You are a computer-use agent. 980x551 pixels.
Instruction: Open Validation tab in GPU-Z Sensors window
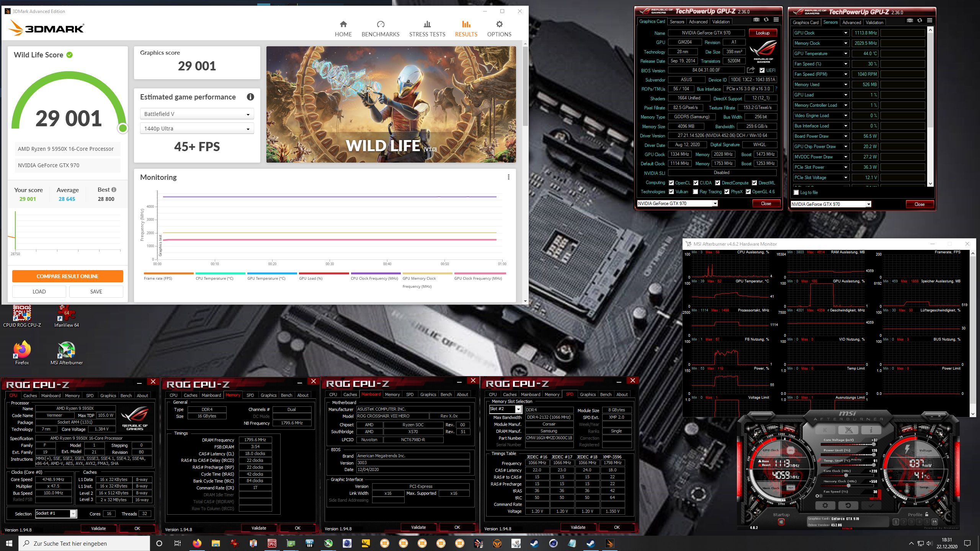pyautogui.click(x=874, y=23)
